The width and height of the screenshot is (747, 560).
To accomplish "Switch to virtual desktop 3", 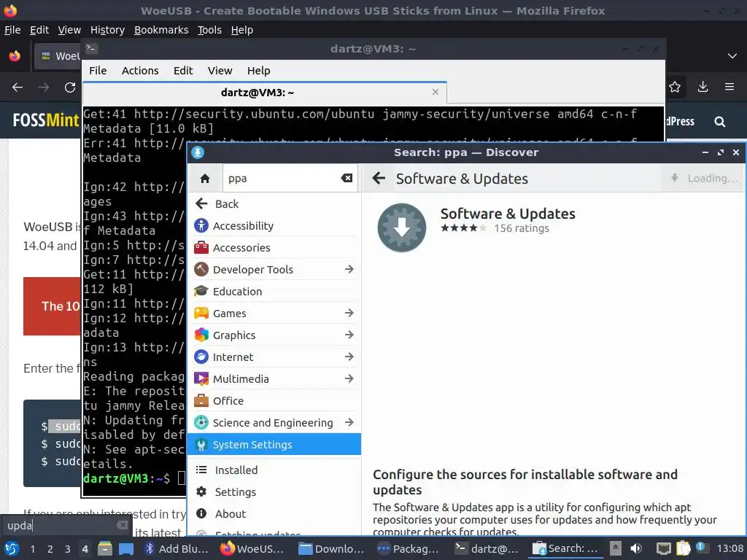I will point(68,549).
